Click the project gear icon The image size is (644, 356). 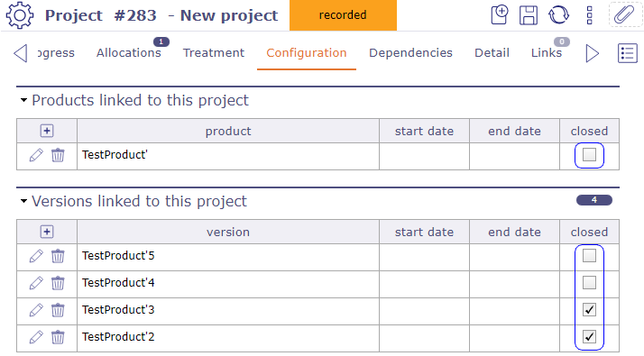pos(19,15)
